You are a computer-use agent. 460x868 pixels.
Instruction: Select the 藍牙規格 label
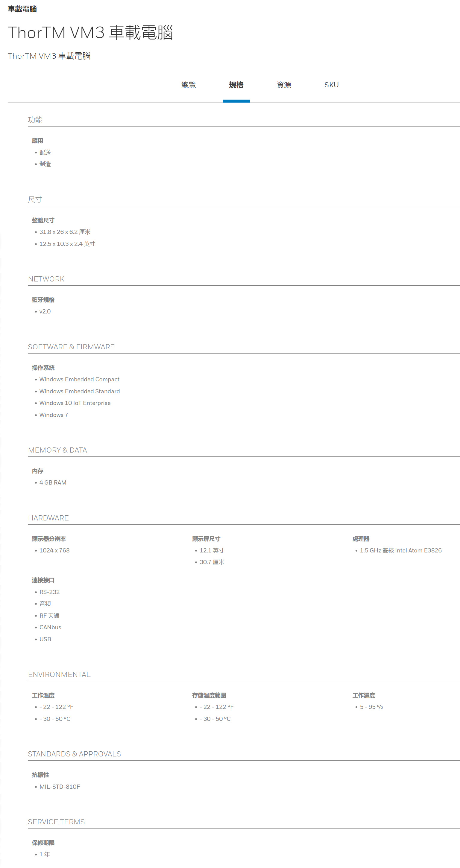(x=43, y=300)
